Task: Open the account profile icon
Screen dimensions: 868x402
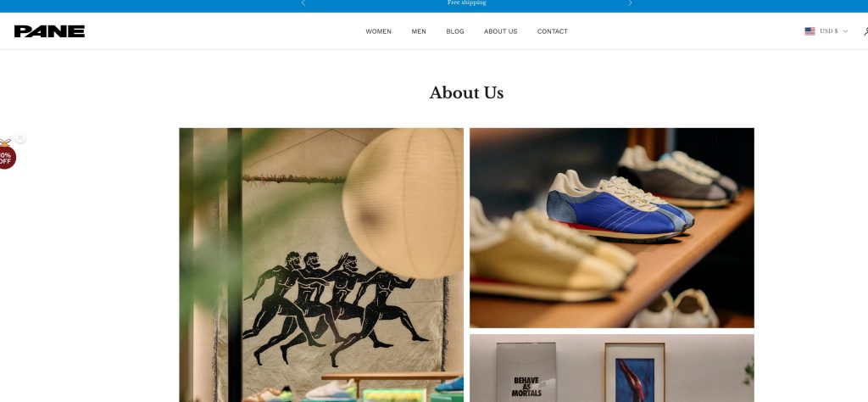Action: pyautogui.click(x=865, y=31)
